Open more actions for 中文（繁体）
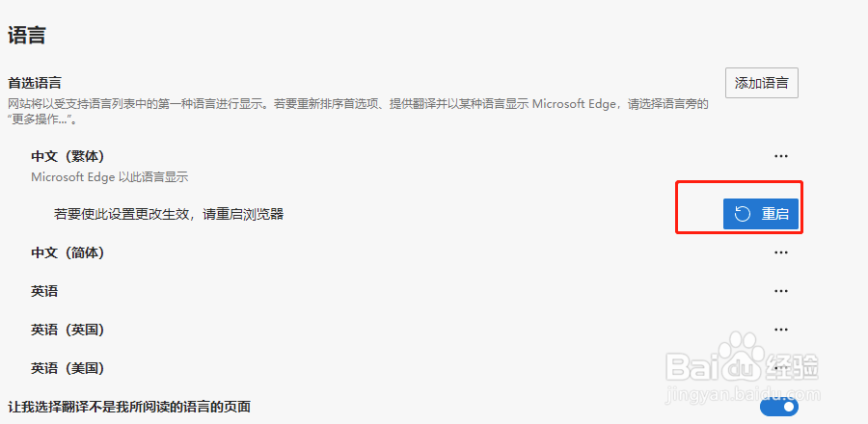 click(x=781, y=156)
